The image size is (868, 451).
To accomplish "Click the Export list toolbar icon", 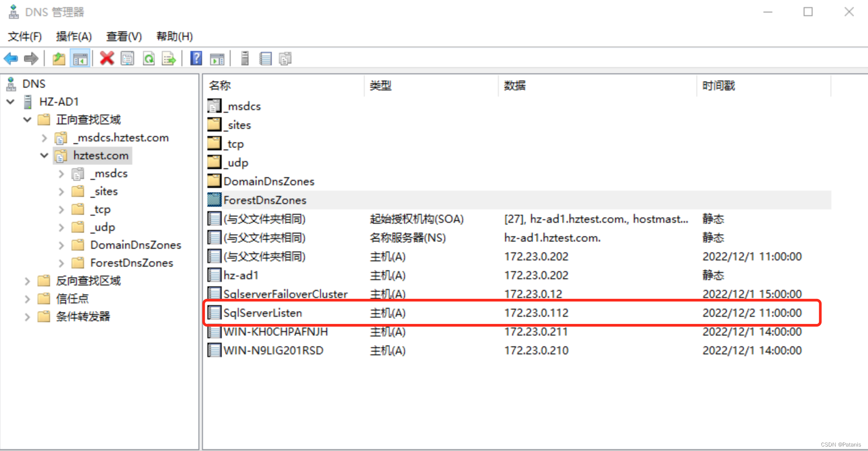I will [169, 58].
